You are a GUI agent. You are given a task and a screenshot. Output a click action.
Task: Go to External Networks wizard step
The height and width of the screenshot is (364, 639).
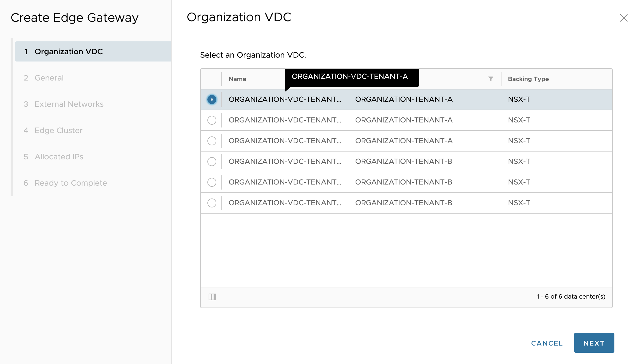[x=69, y=104]
